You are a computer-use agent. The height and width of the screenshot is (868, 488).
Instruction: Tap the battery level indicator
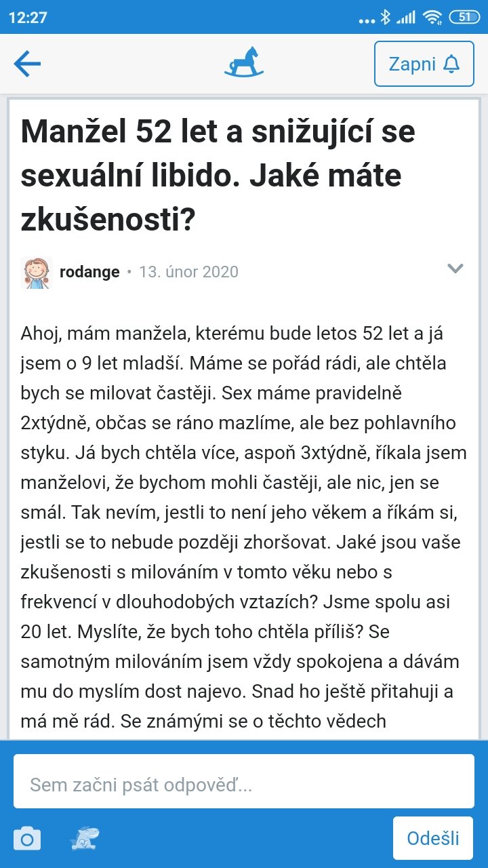point(464,17)
